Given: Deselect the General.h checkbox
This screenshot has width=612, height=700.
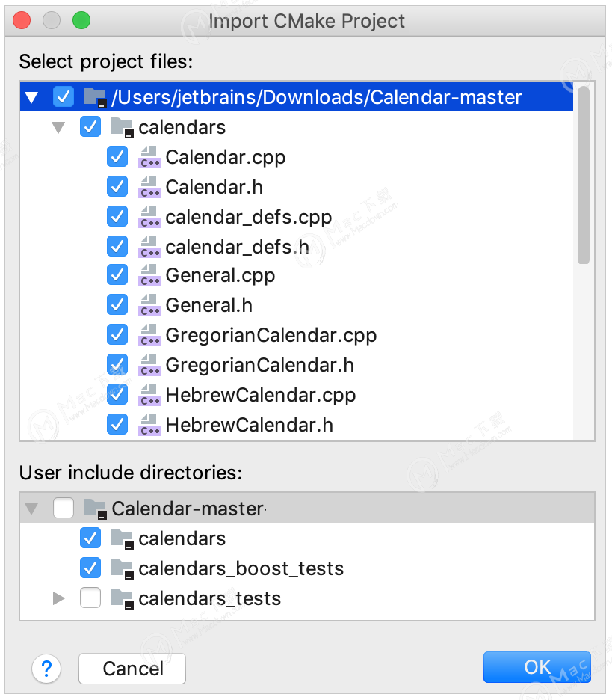Looking at the screenshot, I should [x=117, y=304].
